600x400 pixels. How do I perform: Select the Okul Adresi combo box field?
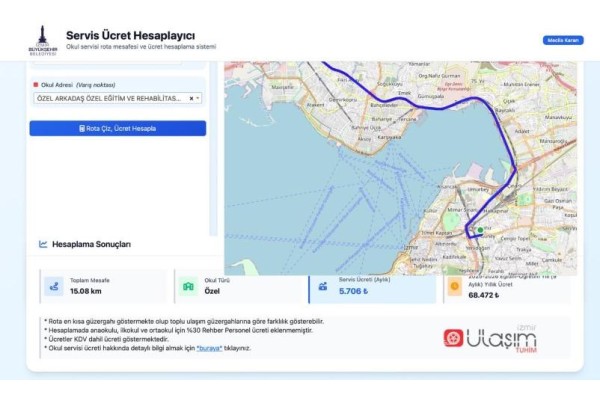pyautogui.click(x=117, y=98)
